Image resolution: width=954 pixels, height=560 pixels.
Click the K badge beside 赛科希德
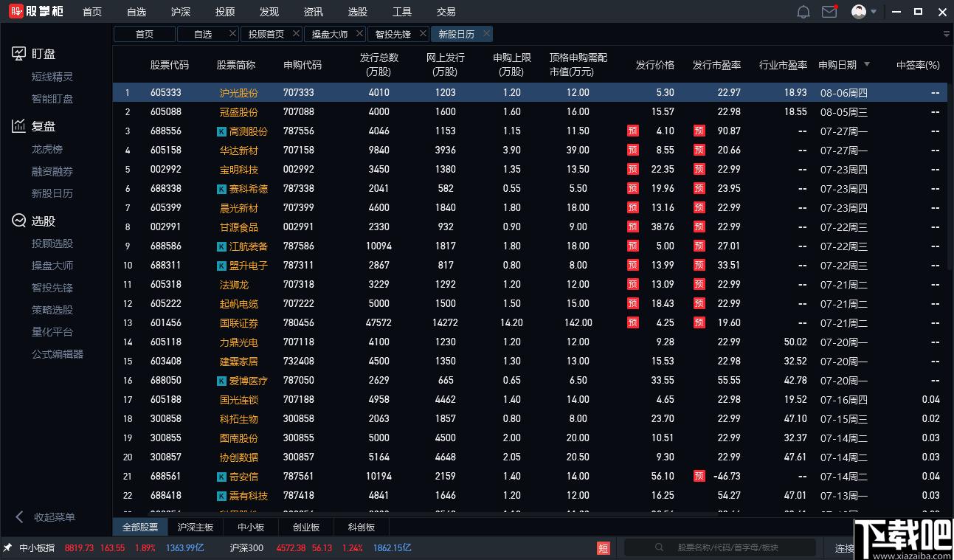coord(221,189)
